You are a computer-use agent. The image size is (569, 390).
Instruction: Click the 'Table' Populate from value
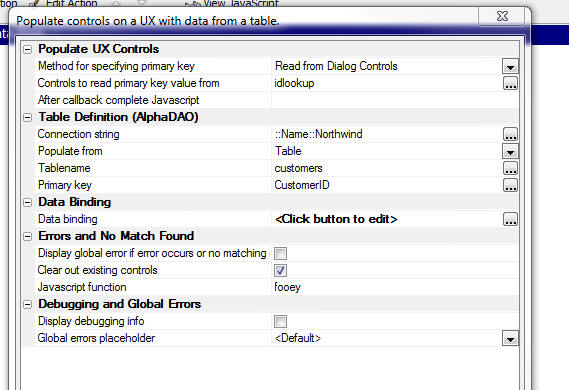click(x=288, y=151)
